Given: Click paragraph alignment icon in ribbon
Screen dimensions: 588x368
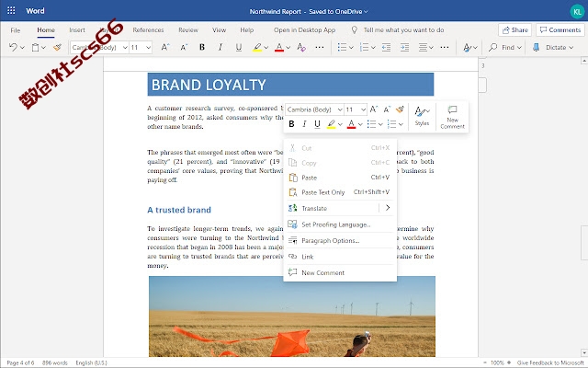Looking at the screenshot, I should point(423,47).
